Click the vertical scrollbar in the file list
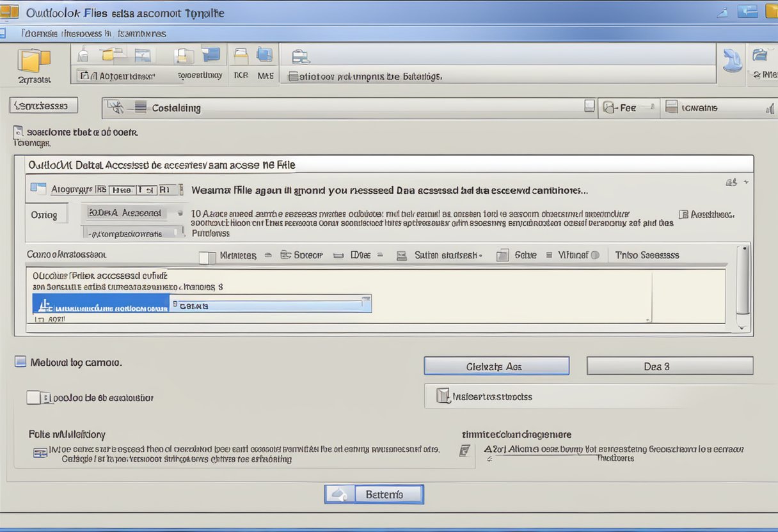The height and width of the screenshot is (532, 778). click(x=742, y=281)
